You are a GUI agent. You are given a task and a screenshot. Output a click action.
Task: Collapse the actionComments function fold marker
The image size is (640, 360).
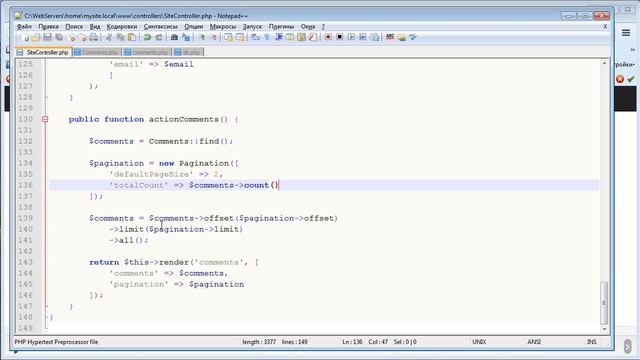click(x=45, y=119)
